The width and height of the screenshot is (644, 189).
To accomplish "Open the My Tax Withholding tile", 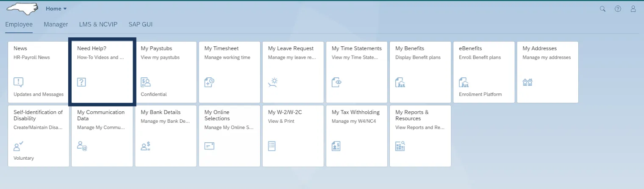I will point(356,135).
